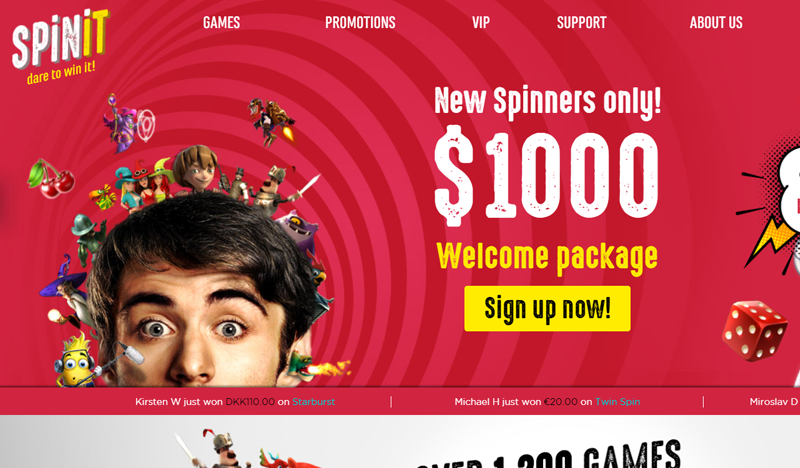Click the green fire-breathing dragon character
Image resolution: width=800 pixels, height=468 pixels.
click(317, 366)
